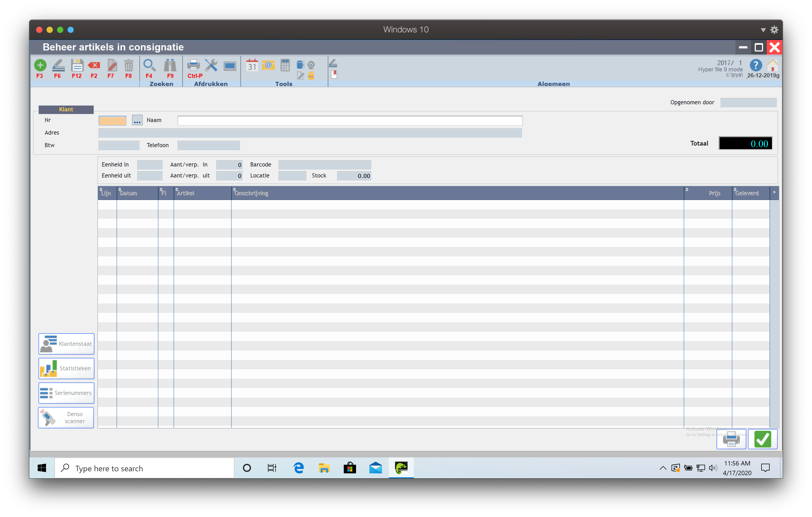Image resolution: width=812 pixels, height=517 pixels.
Task: Click the wrench and screwdriver settings icon
Action: pyautogui.click(x=211, y=65)
